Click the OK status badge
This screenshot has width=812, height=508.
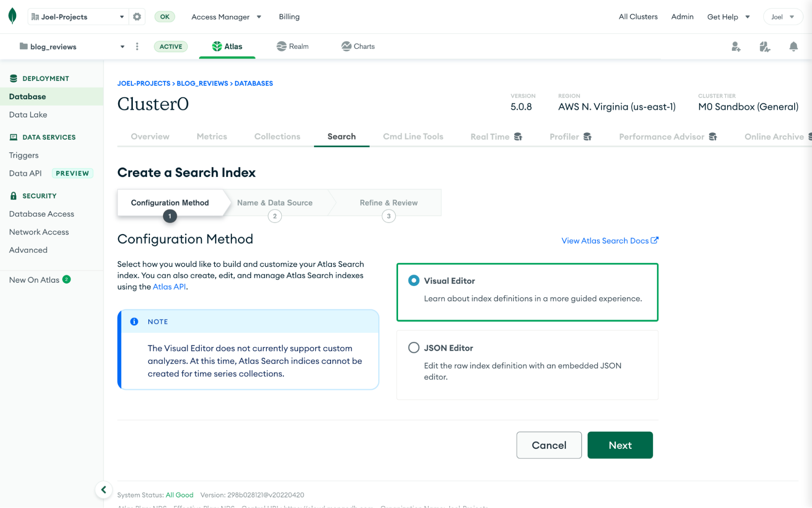(x=165, y=17)
